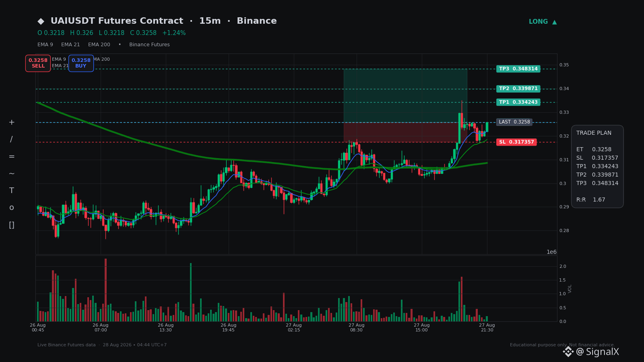Select the TP3 0.348314 chart tag
644x362 pixels.
518,69
